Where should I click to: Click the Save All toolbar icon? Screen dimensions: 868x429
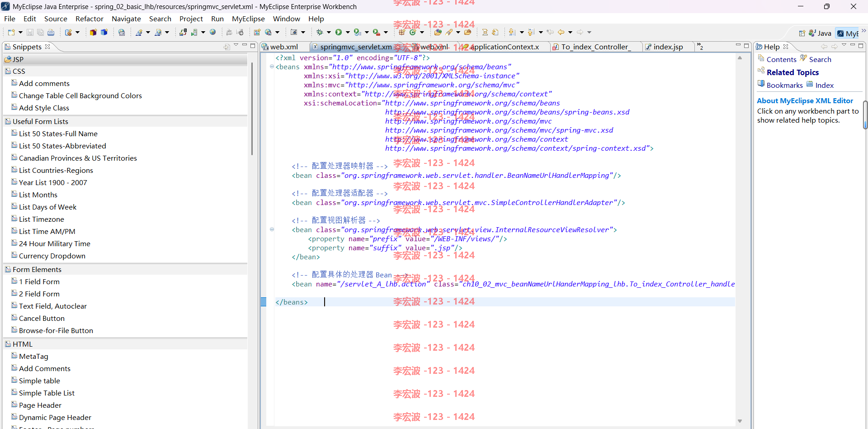point(40,32)
